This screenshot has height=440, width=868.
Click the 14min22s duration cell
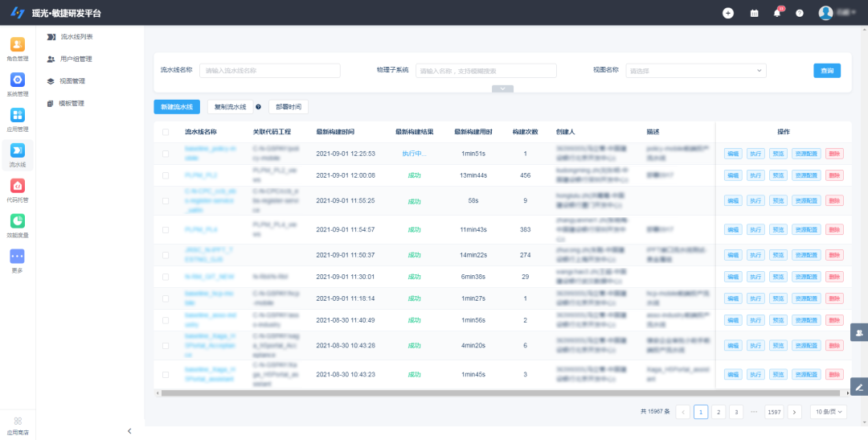(473, 255)
